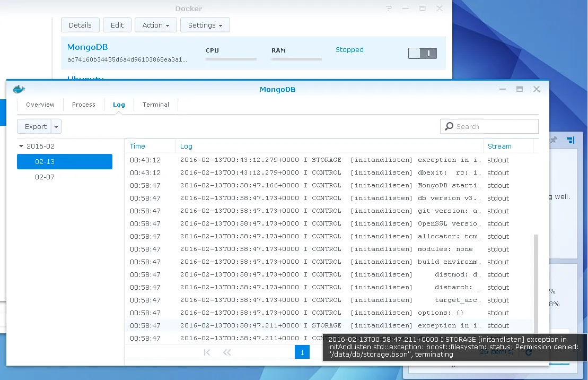Click the log Search field
The image size is (588, 380).
click(x=489, y=126)
